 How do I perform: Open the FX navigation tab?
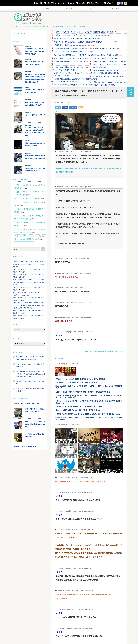pos(23,9)
